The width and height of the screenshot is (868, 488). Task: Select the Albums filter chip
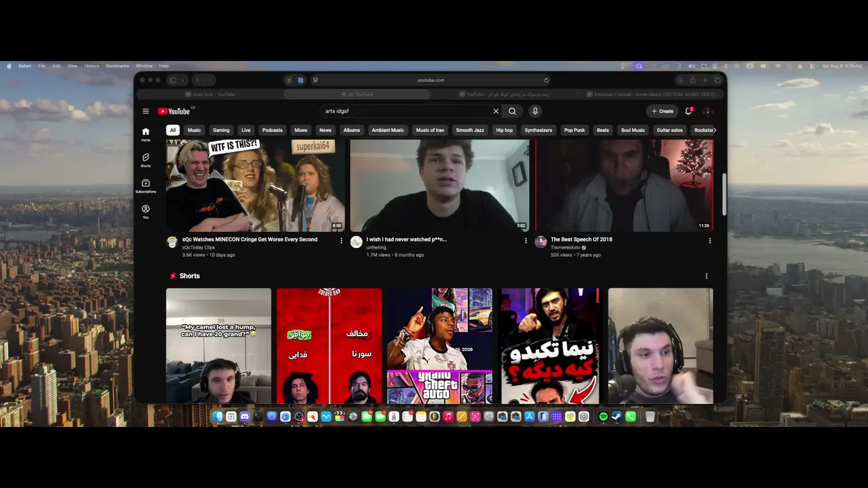pos(352,130)
